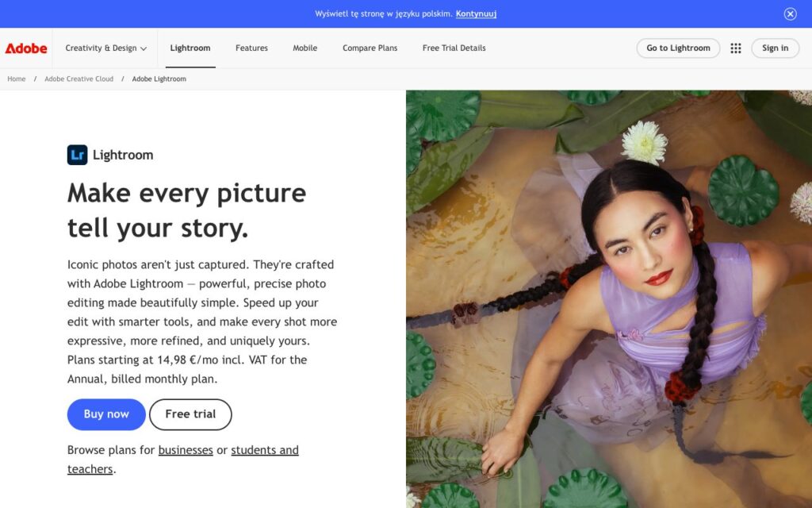812x508 pixels.
Task: Click the Adobe Lightroom breadcrumb text
Action: click(x=159, y=79)
